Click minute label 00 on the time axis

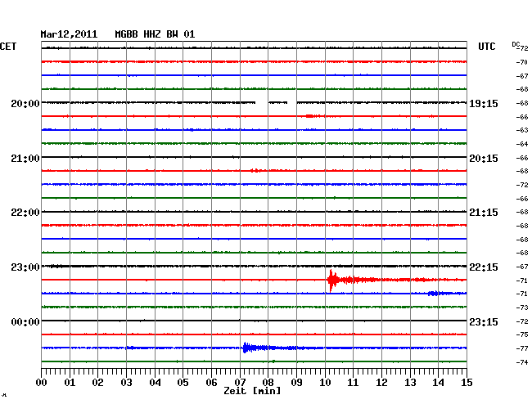tap(42, 382)
